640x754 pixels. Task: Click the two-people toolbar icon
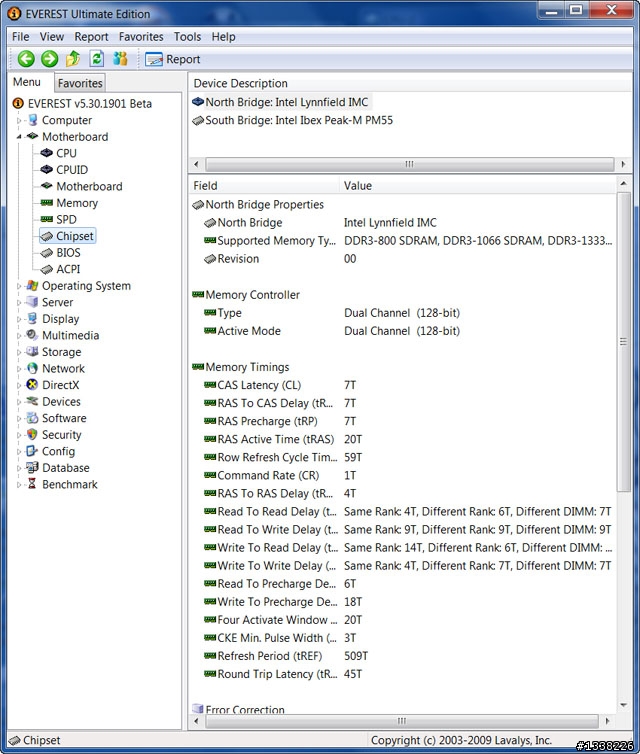click(120, 59)
